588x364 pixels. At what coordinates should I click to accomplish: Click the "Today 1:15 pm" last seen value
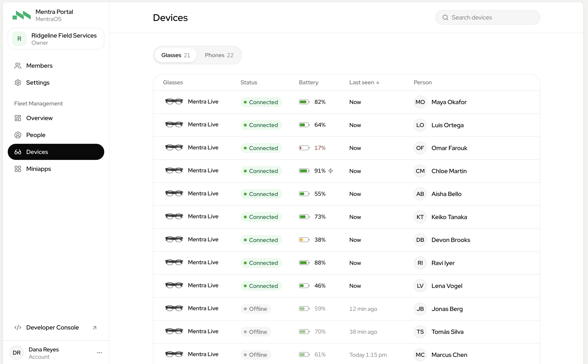(368, 355)
